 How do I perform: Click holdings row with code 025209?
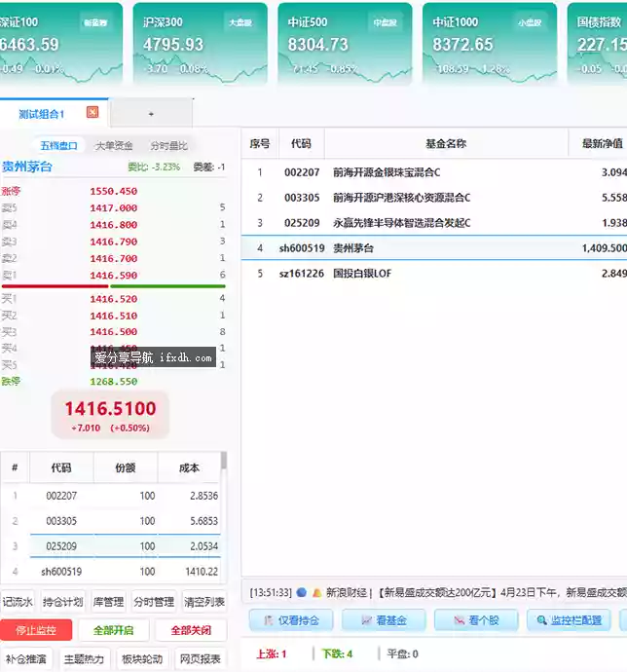[x=111, y=546]
